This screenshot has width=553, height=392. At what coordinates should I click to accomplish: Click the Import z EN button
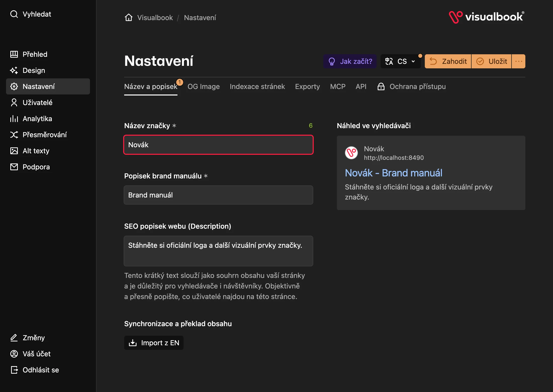coord(154,343)
